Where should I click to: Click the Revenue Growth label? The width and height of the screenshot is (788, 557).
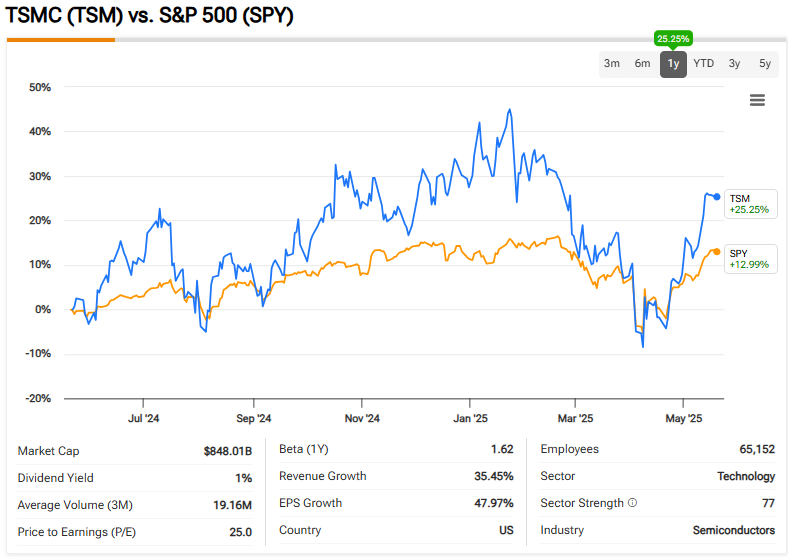tap(323, 476)
